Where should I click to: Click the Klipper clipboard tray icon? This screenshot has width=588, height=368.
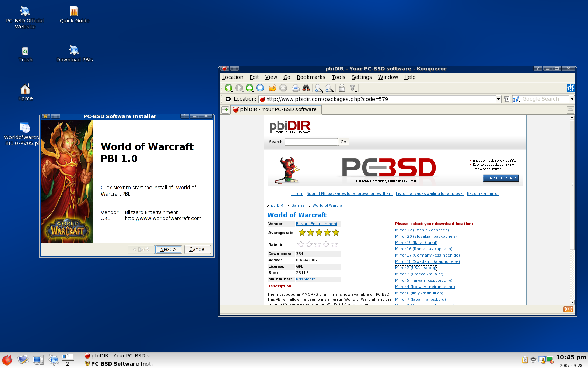click(525, 360)
